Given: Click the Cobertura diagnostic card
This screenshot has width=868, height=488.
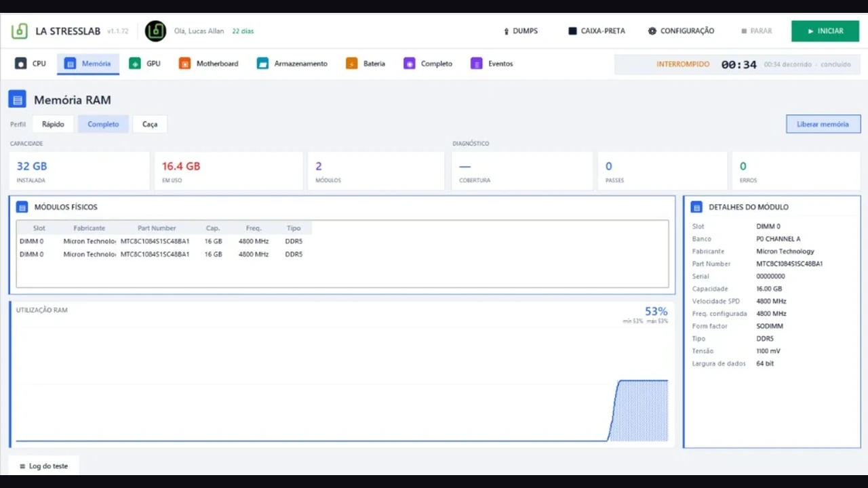Looking at the screenshot, I should coord(522,171).
